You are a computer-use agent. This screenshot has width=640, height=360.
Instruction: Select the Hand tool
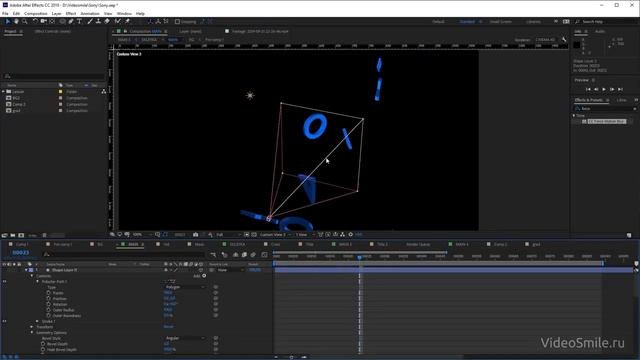(16, 21)
